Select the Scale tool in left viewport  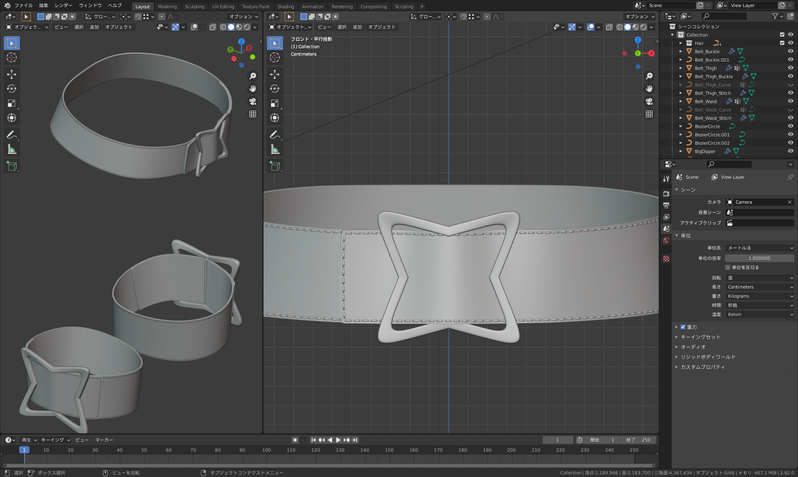coord(12,103)
